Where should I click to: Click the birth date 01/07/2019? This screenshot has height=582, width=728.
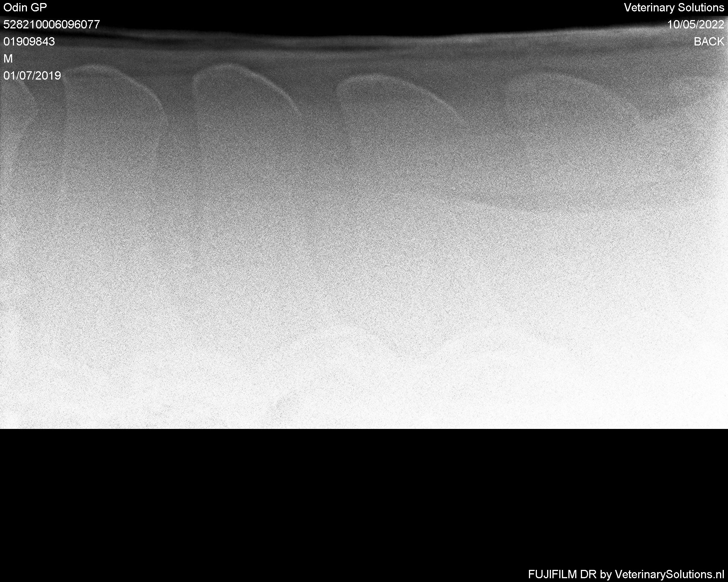[32, 75]
